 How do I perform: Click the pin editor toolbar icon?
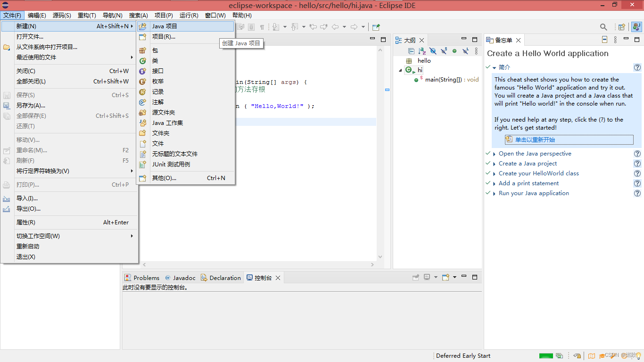(x=376, y=27)
